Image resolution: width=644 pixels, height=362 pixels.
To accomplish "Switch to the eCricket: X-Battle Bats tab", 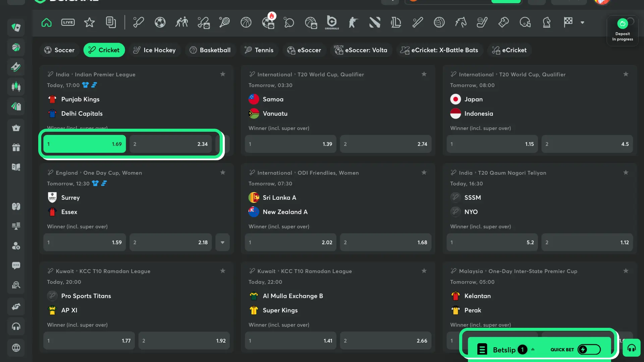I will 439,50.
